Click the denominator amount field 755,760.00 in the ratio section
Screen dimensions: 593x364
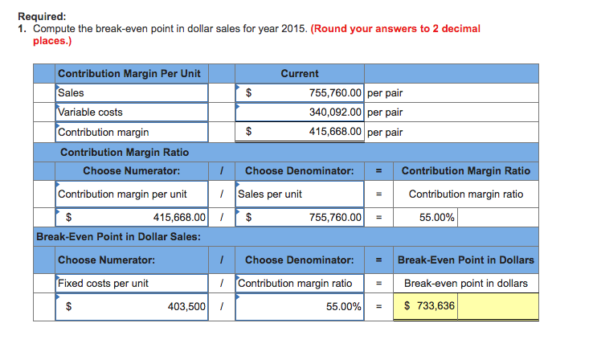point(300,217)
